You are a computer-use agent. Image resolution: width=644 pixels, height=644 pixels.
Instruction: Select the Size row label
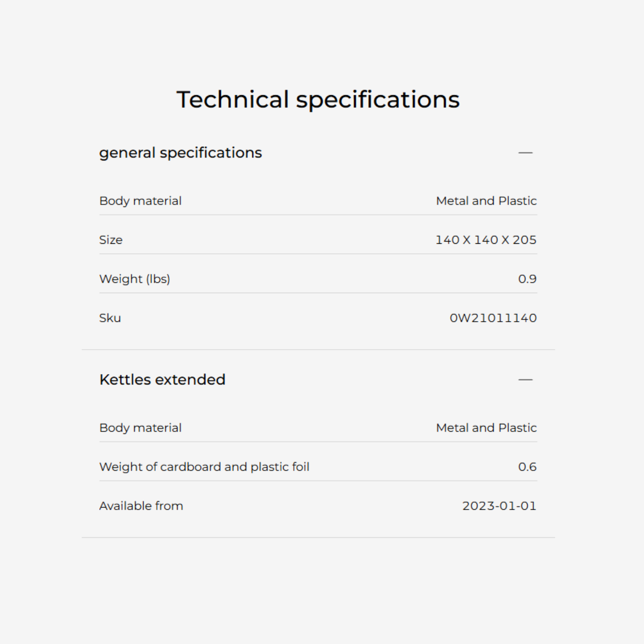(x=111, y=240)
